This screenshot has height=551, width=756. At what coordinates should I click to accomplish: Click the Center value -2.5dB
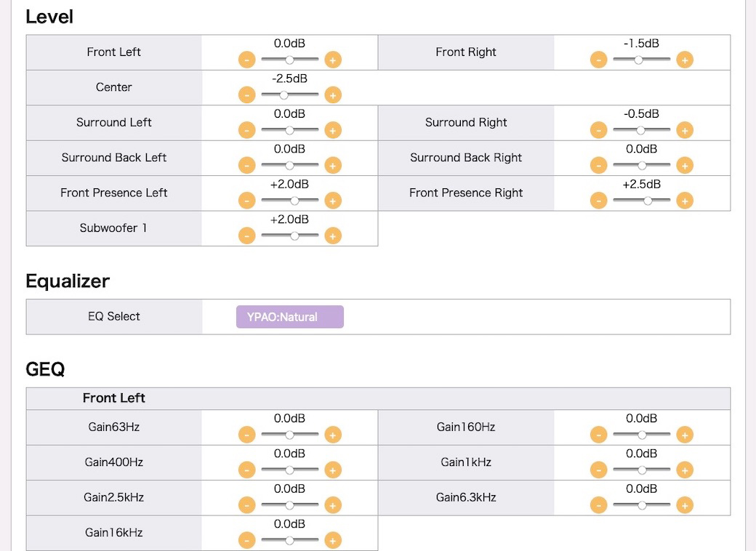pos(290,79)
